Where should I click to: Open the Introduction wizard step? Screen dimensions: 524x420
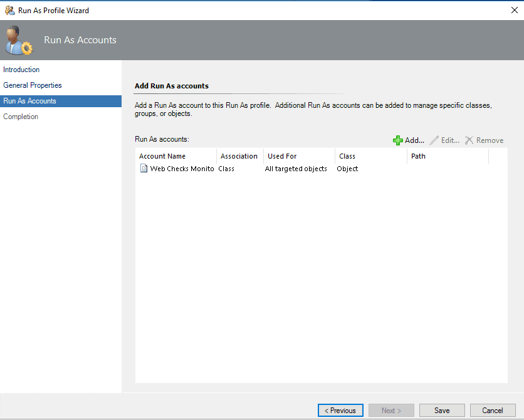tap(21, 70)
